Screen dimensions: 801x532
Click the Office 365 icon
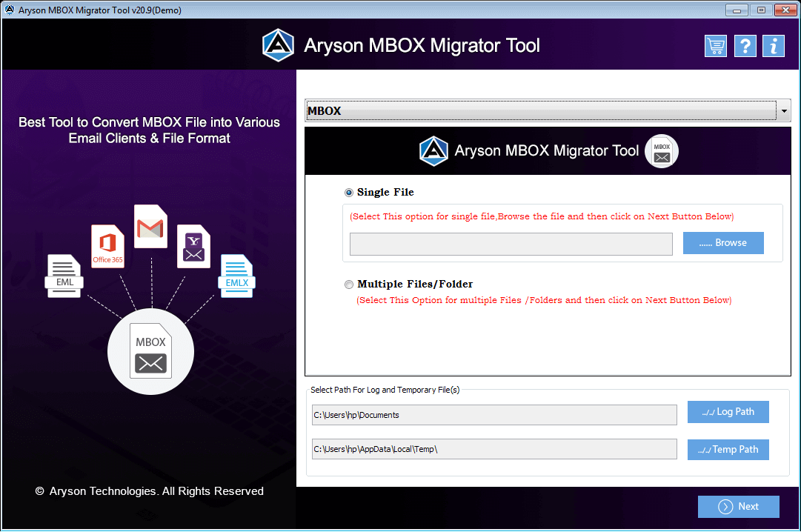click(x=107, y=246)
